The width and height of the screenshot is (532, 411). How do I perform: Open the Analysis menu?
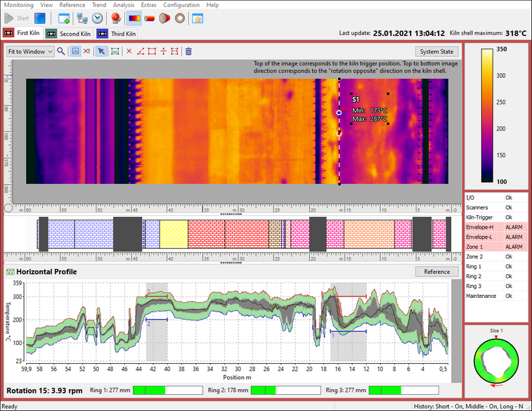[x=124, y=5]
